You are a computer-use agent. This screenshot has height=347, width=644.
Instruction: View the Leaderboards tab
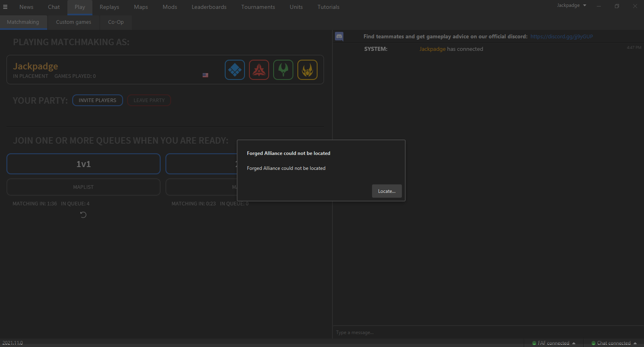coord(209,7)
